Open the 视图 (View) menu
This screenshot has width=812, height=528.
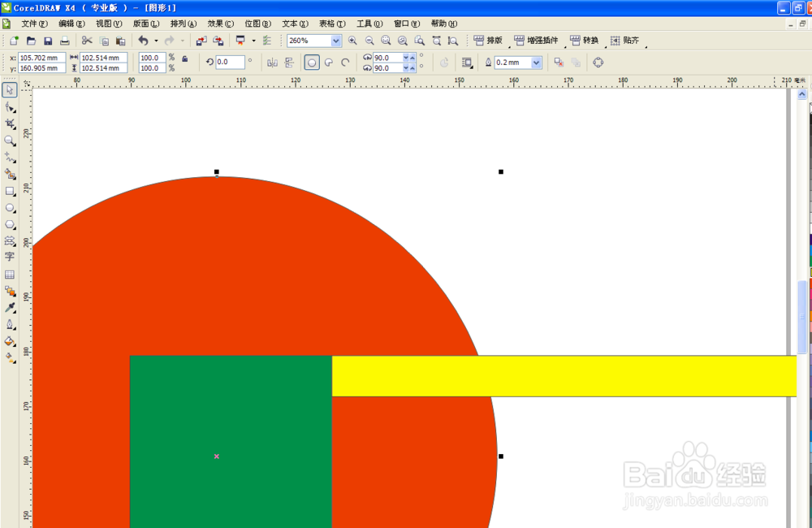click(109, 24)
